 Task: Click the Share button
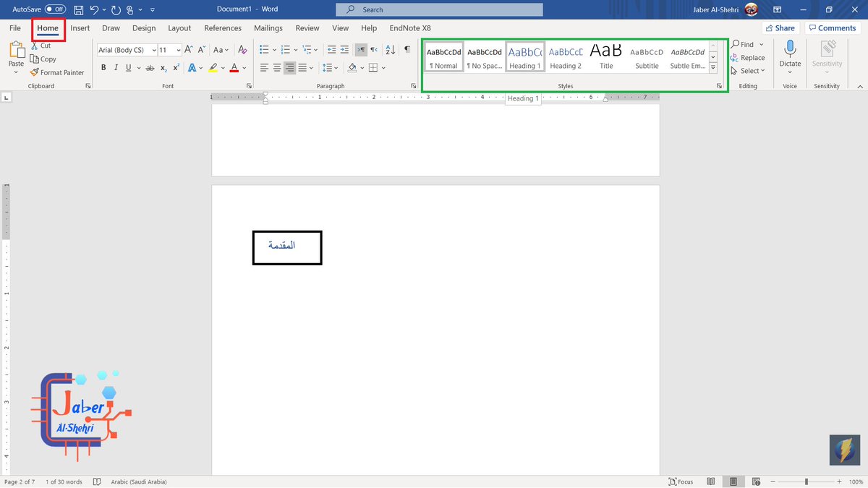point(780,28)
